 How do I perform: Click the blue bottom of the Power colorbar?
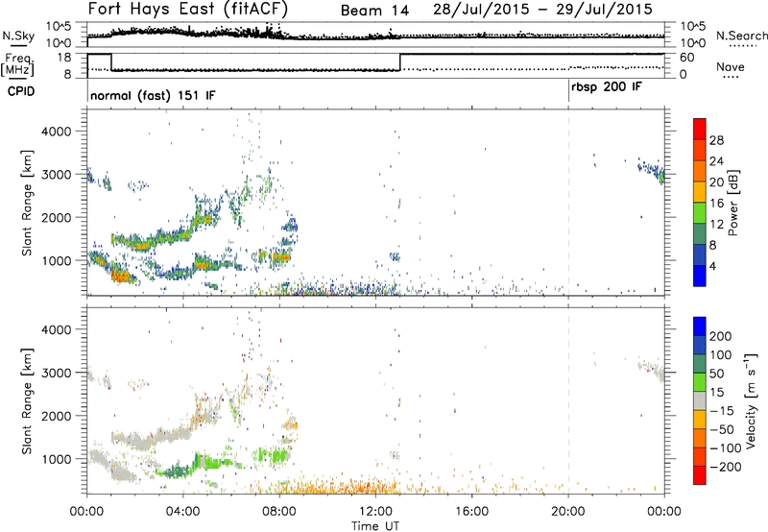(700, 276)
